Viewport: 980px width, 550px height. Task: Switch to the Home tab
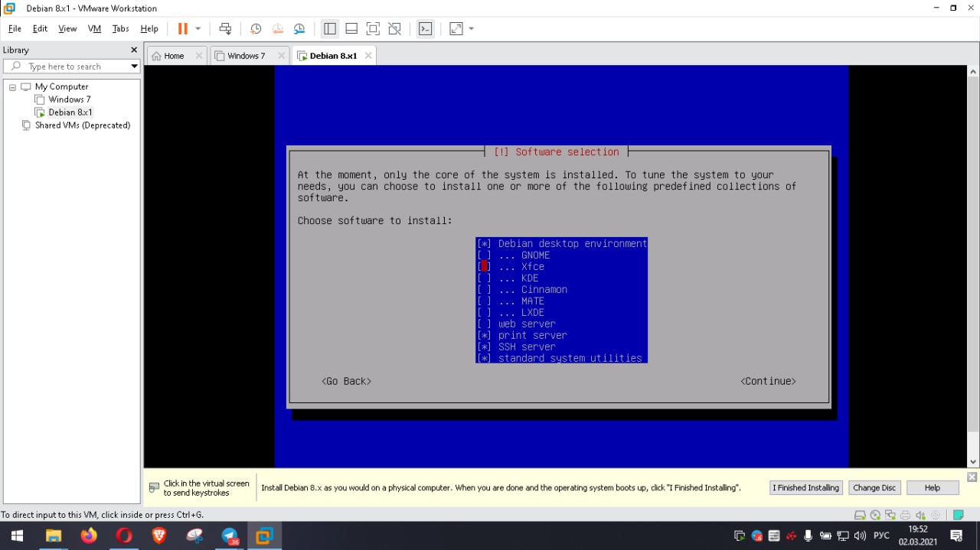point(175,56)
